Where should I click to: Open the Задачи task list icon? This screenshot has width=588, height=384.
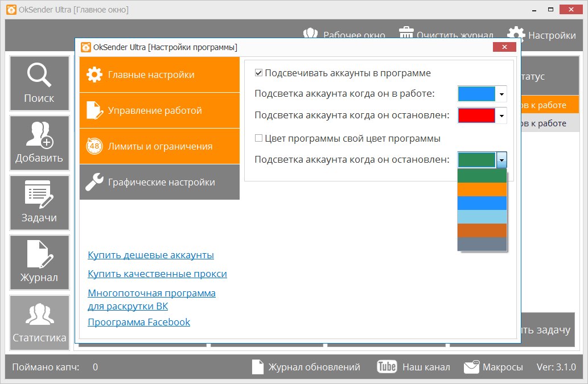pos(39,196)
